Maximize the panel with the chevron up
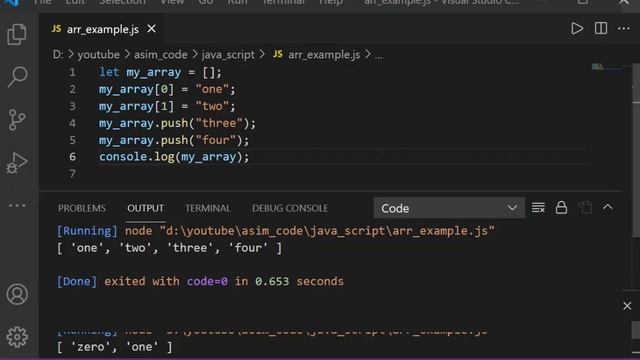The height and width of the screenshot is (360, 640). click(x=608, y=207)
